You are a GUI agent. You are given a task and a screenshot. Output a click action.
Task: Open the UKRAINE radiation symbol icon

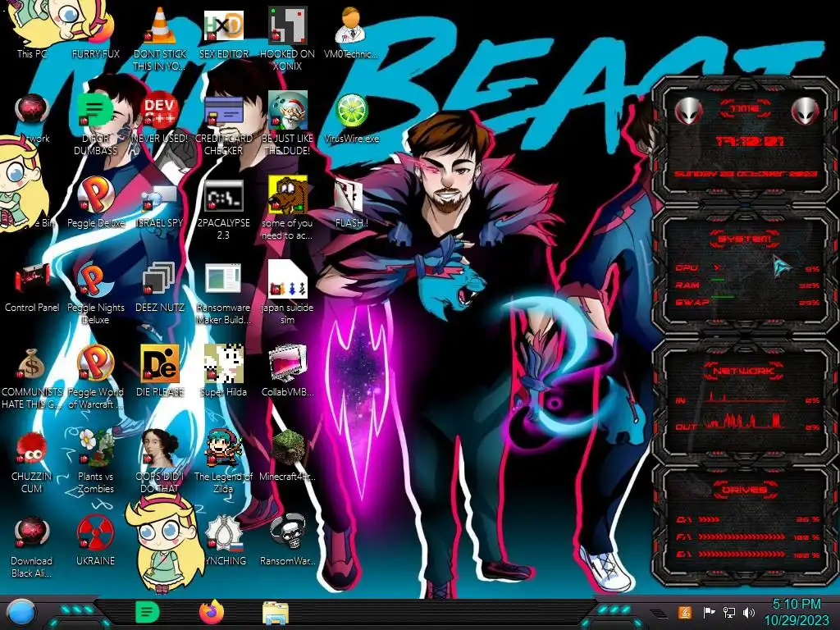95,541
